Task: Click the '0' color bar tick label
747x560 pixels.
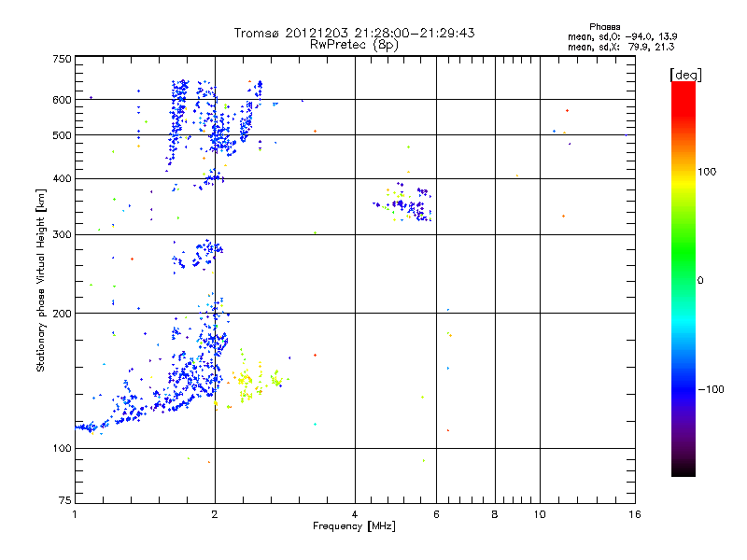Action: pos(700,281)
